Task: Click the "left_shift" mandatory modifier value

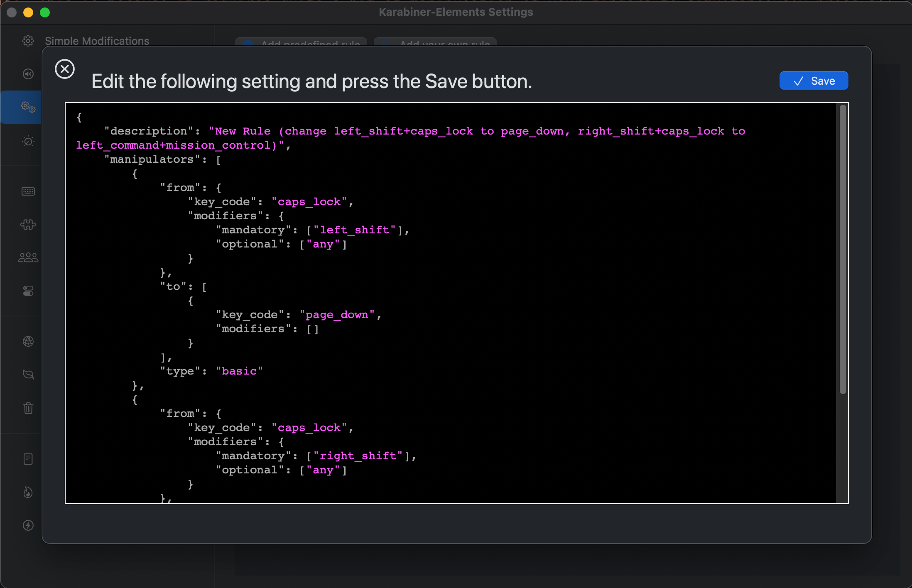Action: (x=354, y=230)
